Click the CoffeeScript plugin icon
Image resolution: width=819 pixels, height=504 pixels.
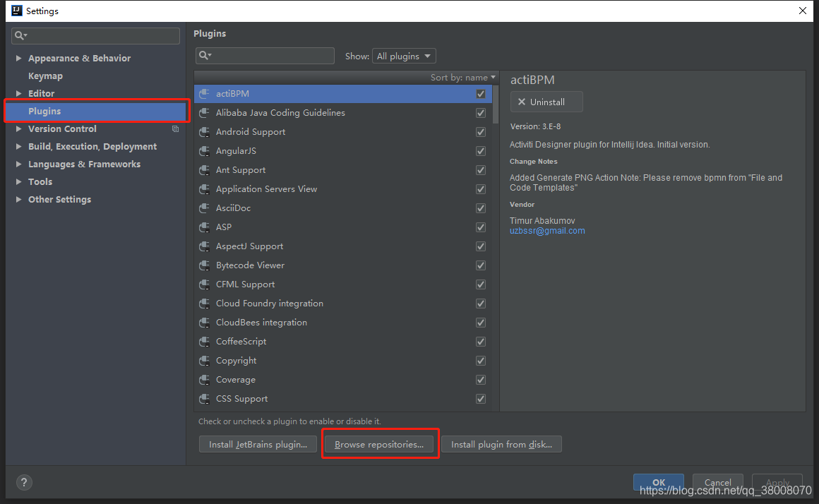tap(204, 342)
